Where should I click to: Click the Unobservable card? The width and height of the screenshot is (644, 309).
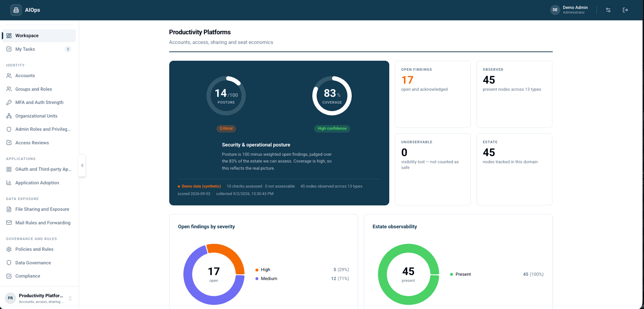(x=433, y=169)
